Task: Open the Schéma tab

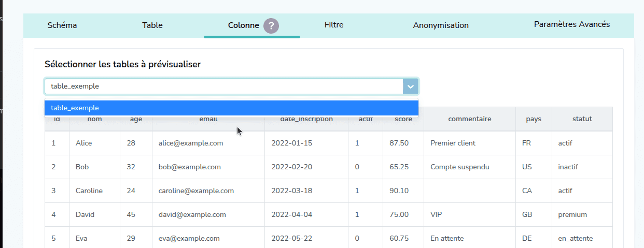Action: click(62, 25)
